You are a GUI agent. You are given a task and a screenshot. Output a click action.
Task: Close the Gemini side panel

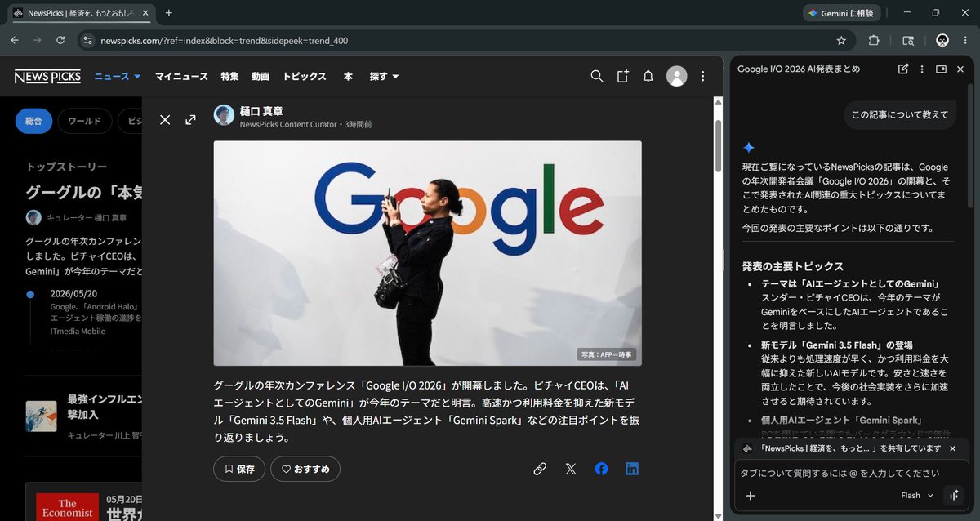(960, 69)
